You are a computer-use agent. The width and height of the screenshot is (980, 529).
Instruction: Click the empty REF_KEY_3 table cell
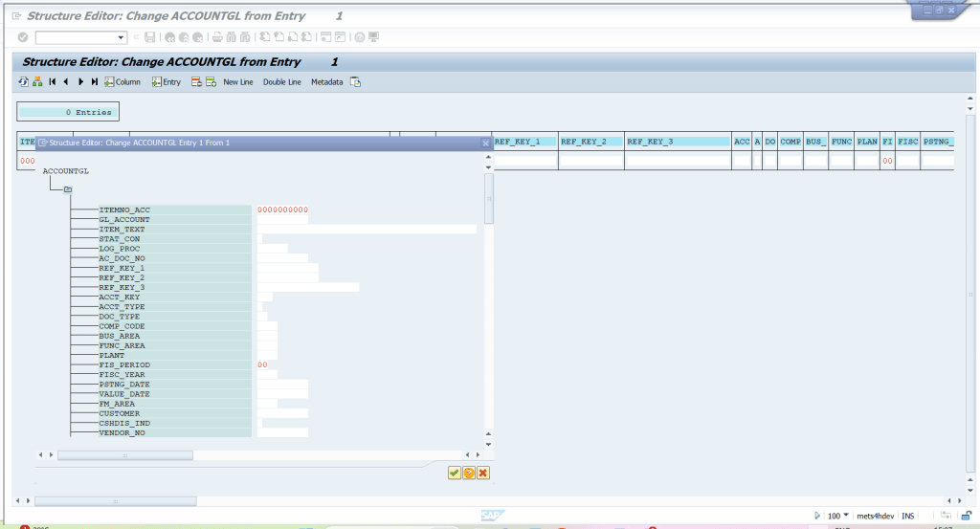[679, 161]
